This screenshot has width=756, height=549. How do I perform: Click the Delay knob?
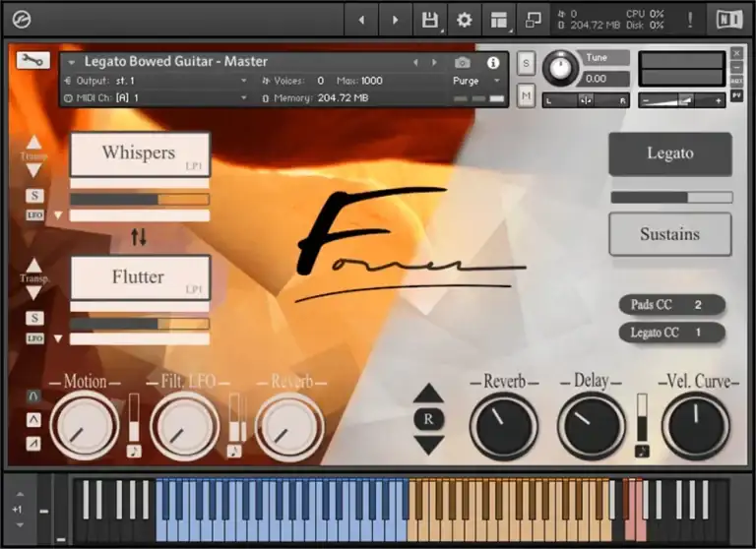[592, 427]
